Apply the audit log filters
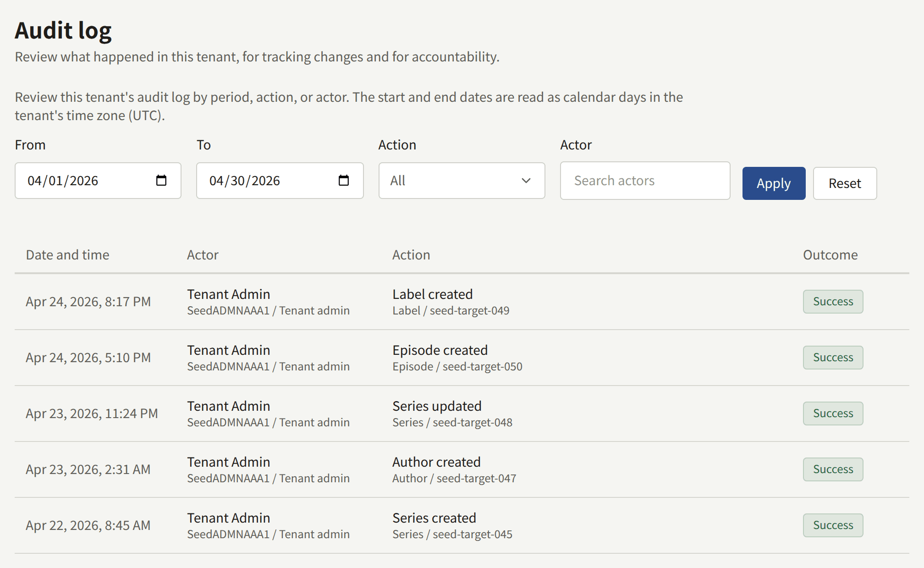The height and width of the screenshot is (568, 924). 774,183
